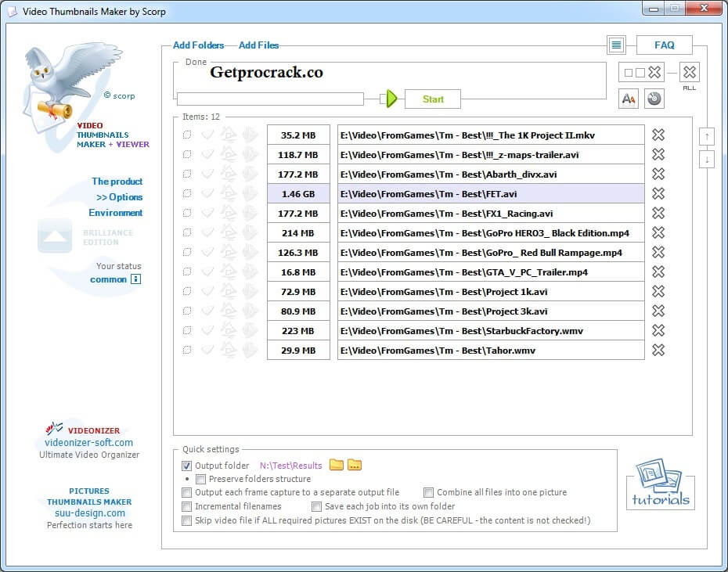Visit suu-design.com link
This screenshot has width=728, height=572.
pyautogui.click(x=89, y=513)
